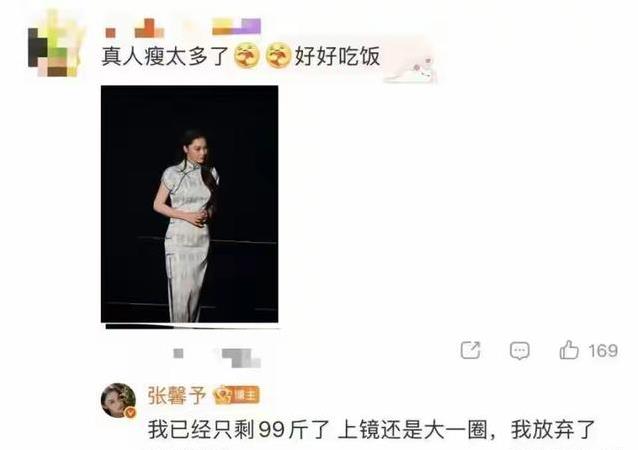
Task: Click the sneaker decoration at the comment's right
Action: coord(411,67)
